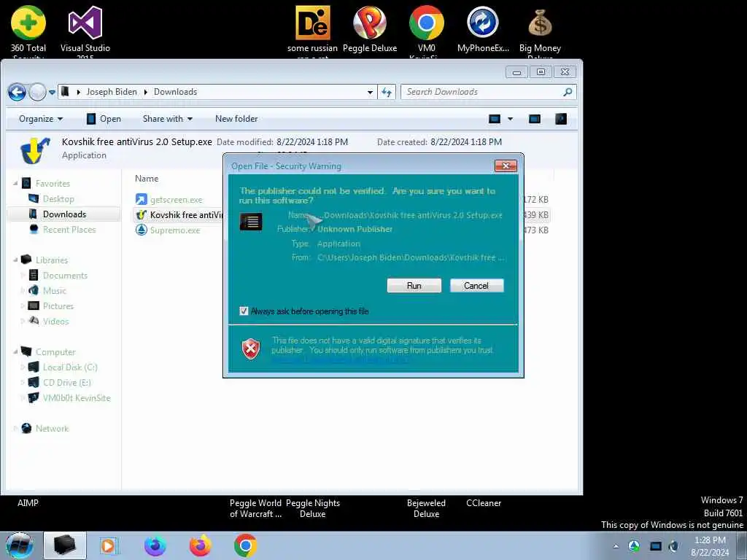Click Unknown Publisher text
747x560 pixels.
point(355,229)
